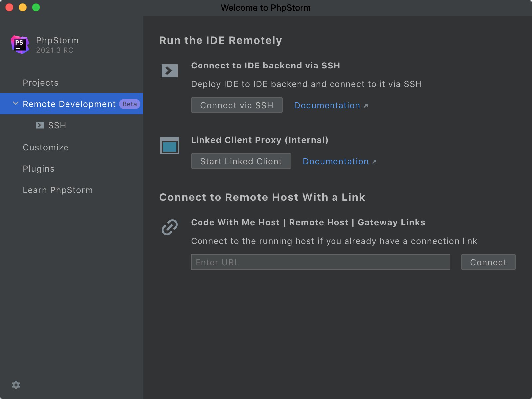The width and height of the screenshot is (532, 399).
Task: Click the Beta badge on Remote Development
Action: (130, 104)
